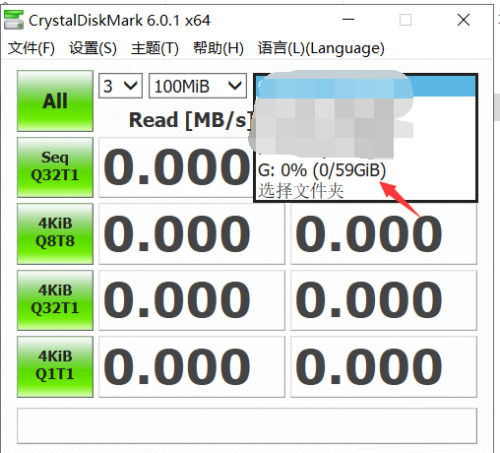Viewport: 500px width, 453px height.
Task: Click the empty comment field at bottom
Action: coord(247,426)
